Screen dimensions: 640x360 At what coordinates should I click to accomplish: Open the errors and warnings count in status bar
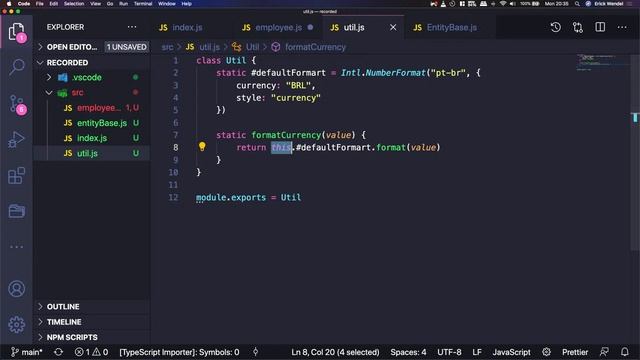(x=91, y=352)
